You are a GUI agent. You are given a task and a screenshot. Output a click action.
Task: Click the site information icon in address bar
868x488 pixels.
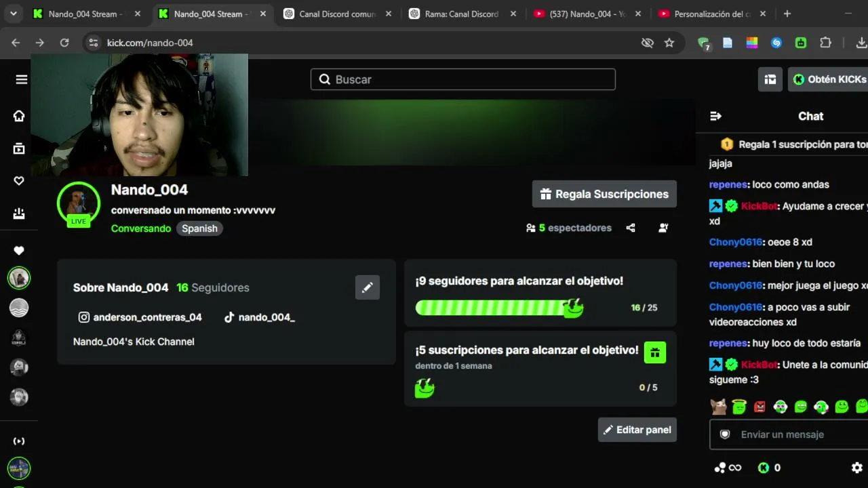pos(94,43)
